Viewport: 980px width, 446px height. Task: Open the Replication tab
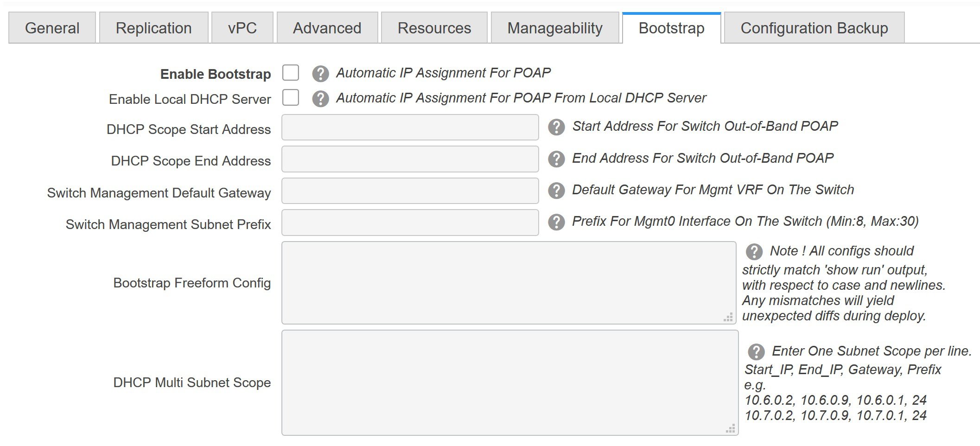pyautogui.click(x=153, y=28)
